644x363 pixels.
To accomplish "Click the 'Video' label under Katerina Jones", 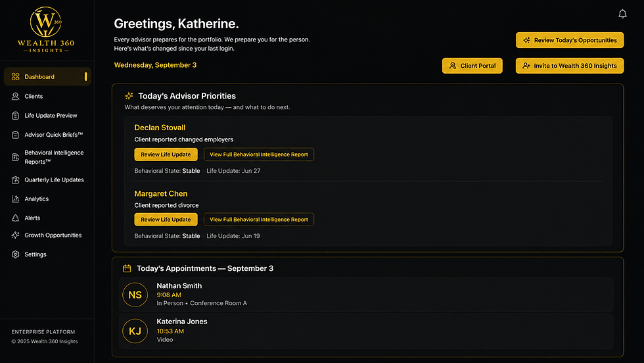I will click(x=165, y=339).
